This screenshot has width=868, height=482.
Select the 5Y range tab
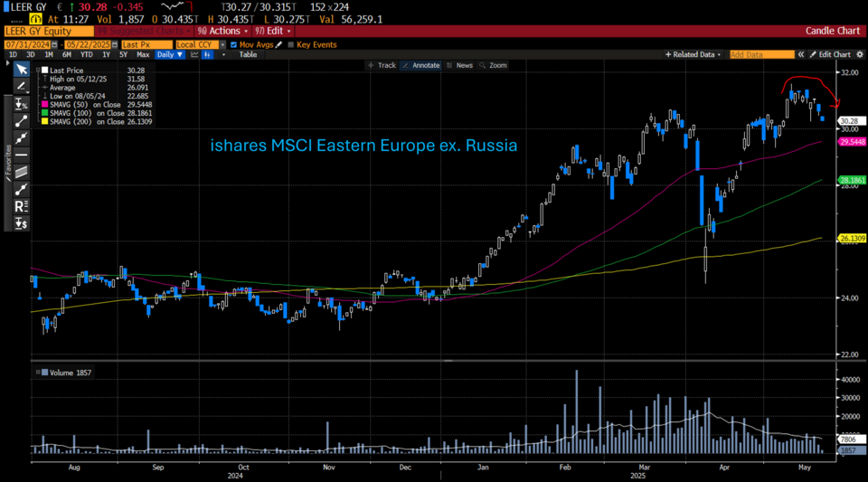click(x=124, y=55)
